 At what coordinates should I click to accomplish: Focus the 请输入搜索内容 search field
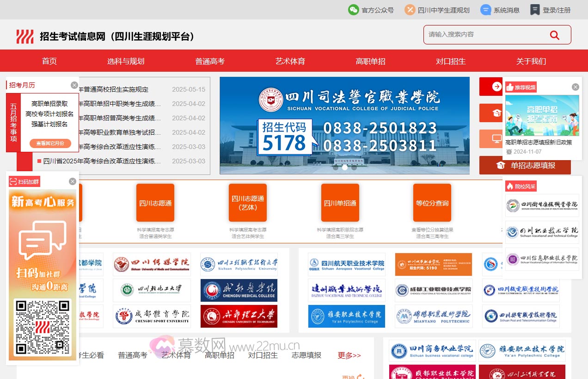485,35
